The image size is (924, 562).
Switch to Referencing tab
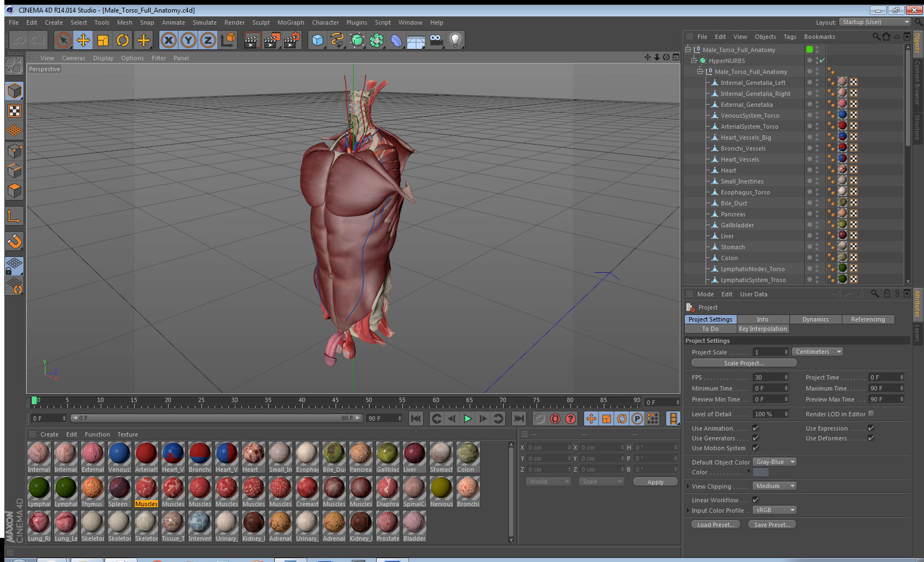tap(868, 319)
